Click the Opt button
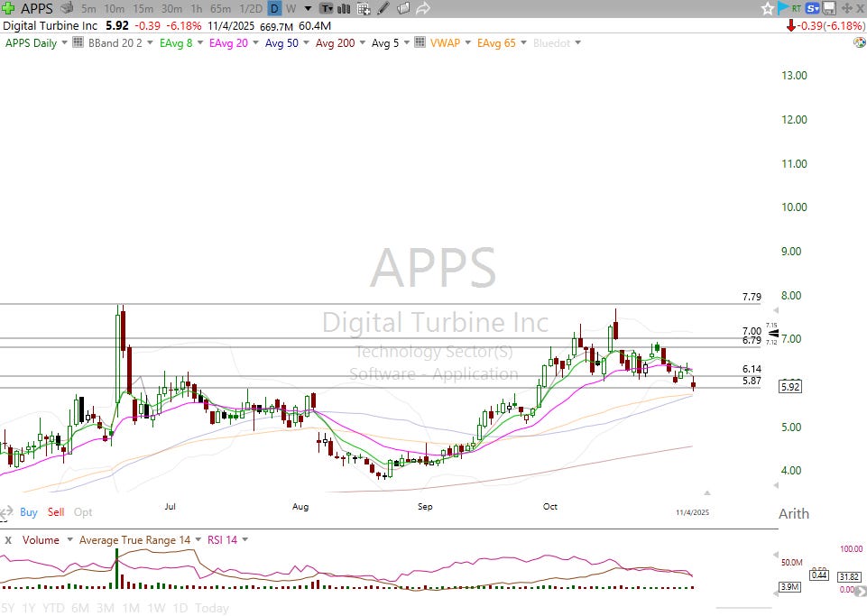 (x=83, y=512)
